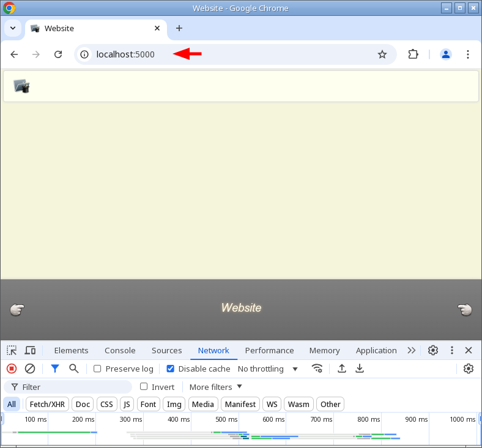Stop recording the network log
This screenshot has width=482, height=448.
(12, 369)
